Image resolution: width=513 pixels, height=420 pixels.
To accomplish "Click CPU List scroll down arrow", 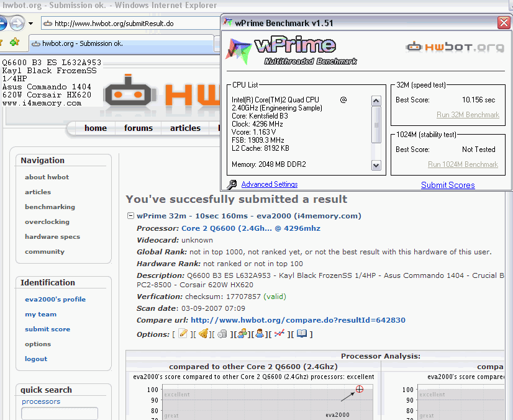I will point(376,166).
